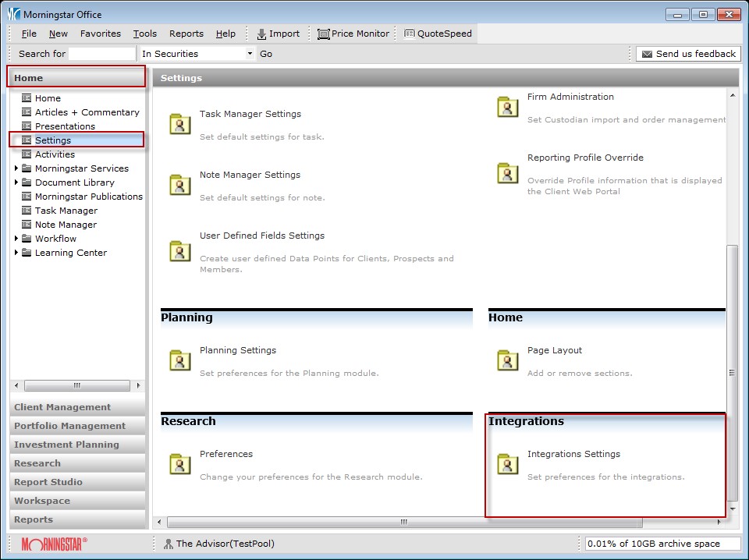
Task: Select Activities in the Home tree
Action: (x=55, y=154)
